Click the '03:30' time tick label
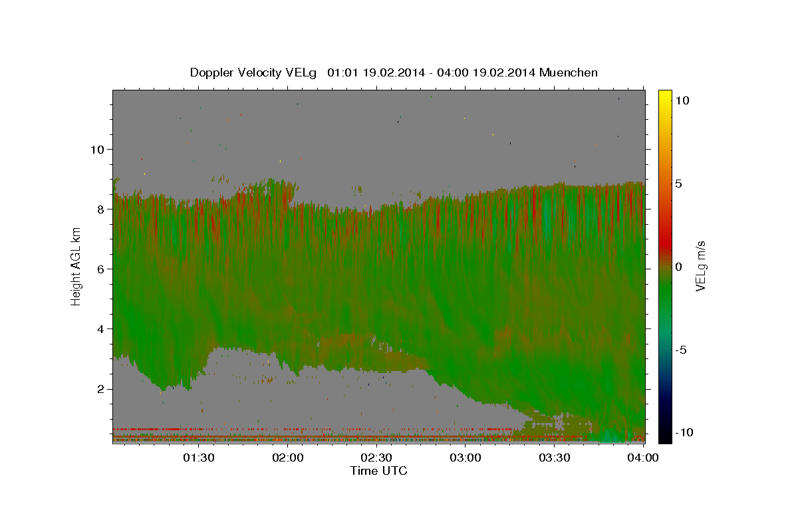Viewport: 798px width, 532px height. click(x=554, y=458)
